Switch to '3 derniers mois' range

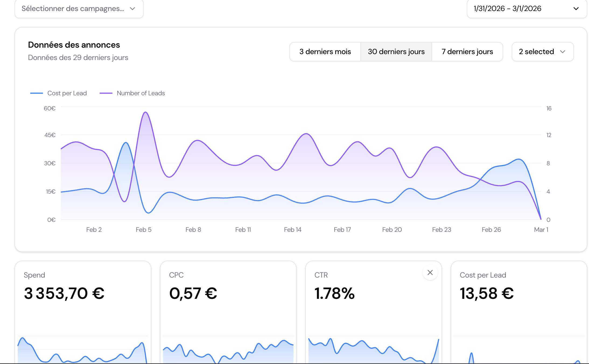point(325,52)
